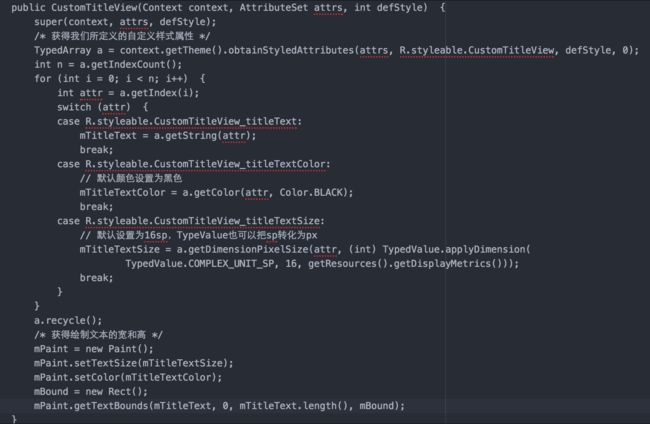Click 'TypedValue.COMPLEX_UNIT_SP' constant
The width and height of the screenshot is (650, 424).
pos(199,264)
